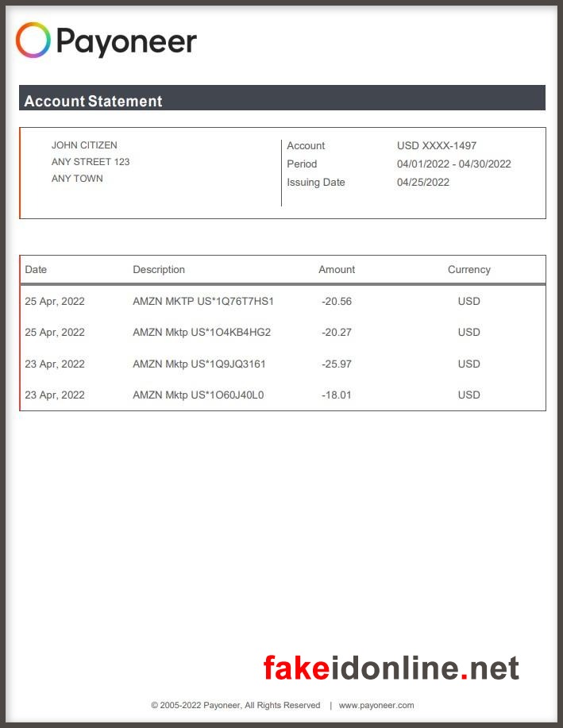
Task: Click the Payoneer ring logo
Action: pos(33,40)
